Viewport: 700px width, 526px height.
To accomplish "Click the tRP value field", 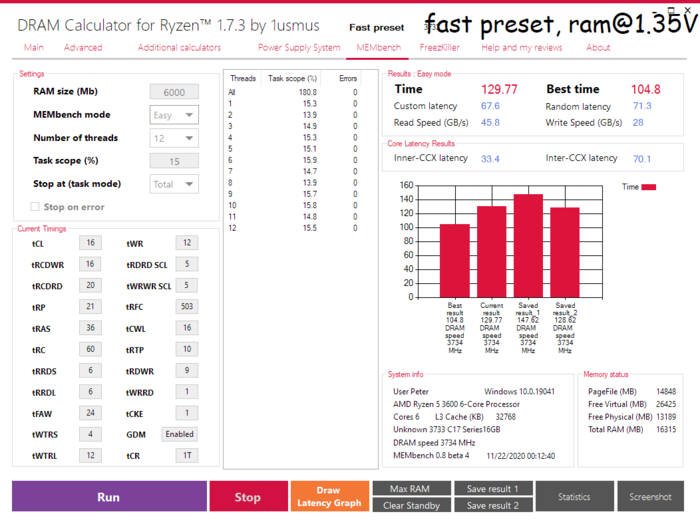I will [x=91, y=306].
